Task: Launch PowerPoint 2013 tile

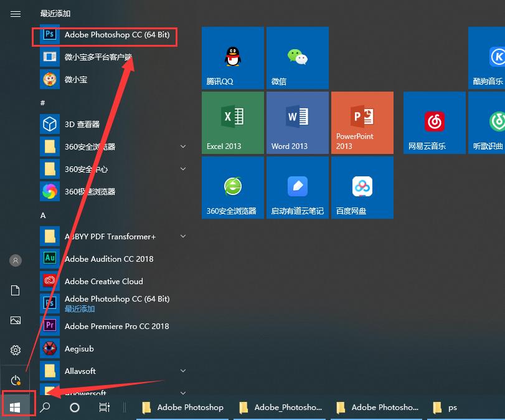Action: pos(362,122)
